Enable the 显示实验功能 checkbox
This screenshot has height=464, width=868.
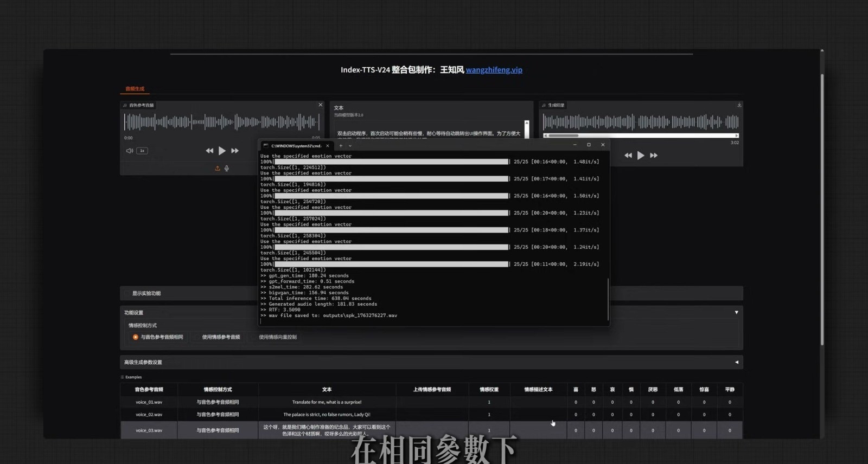pyautogui.click(x=127, y=293)
